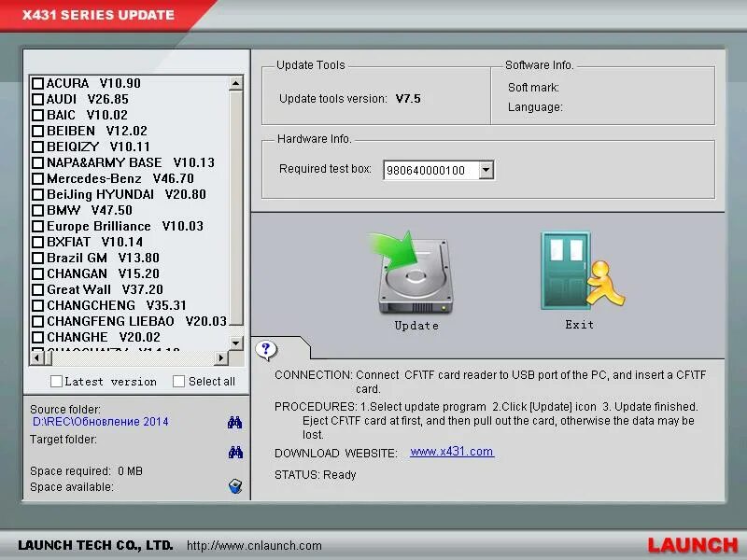Image resolution: width=747 pixels, height=560 pixels.
Task: Click the 'Language:' label
Action: (x=535, y=107)
